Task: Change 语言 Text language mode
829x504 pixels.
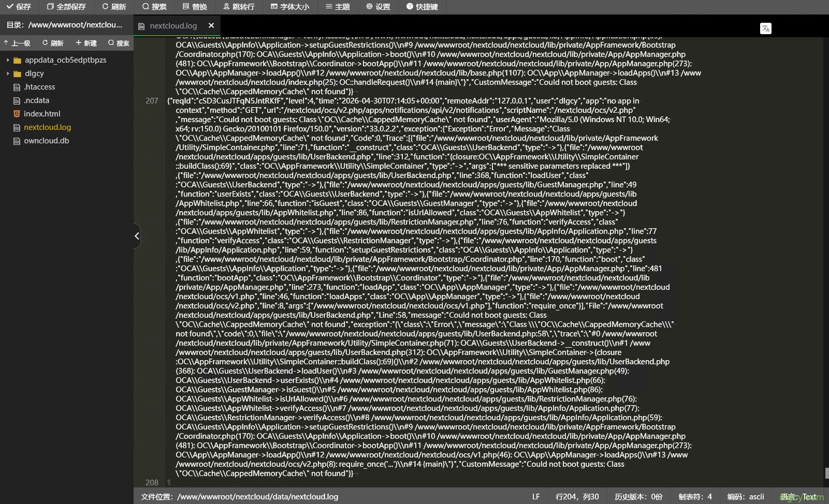Action: tap(798, 497)
